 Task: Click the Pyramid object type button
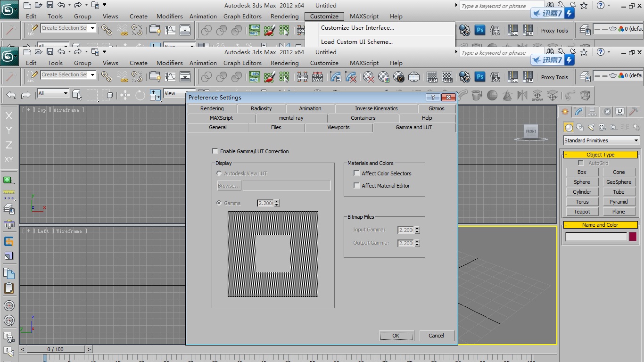click(x=619, y=202)
